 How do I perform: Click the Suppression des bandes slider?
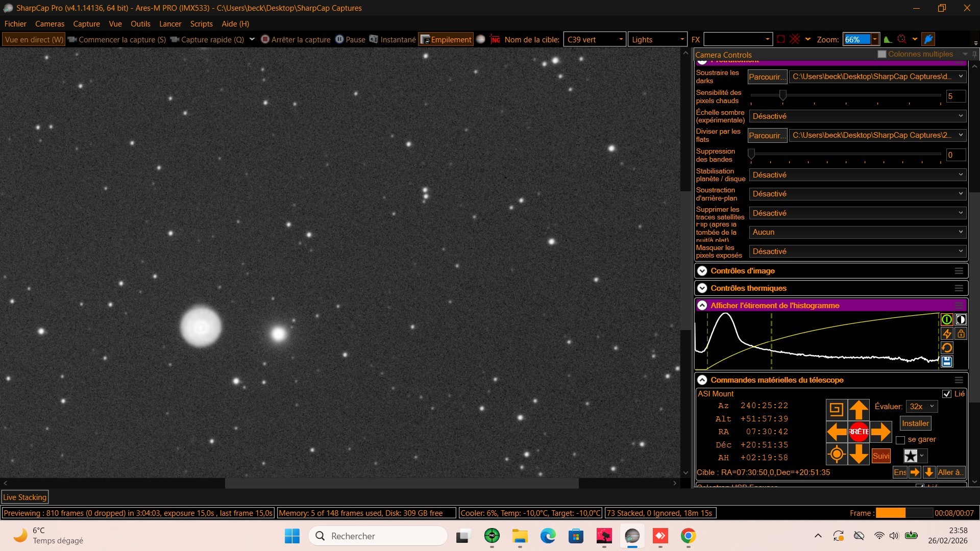[845, 155]
